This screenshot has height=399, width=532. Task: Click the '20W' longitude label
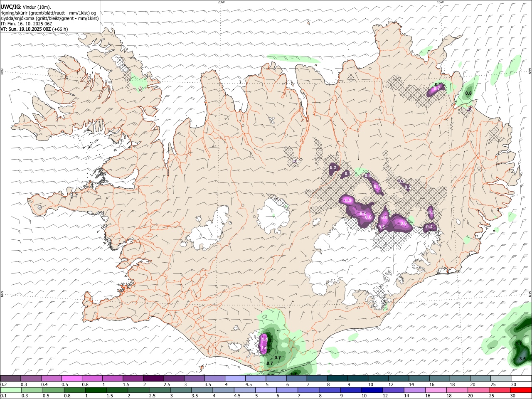pyautogui.click(x=221, y=2)
